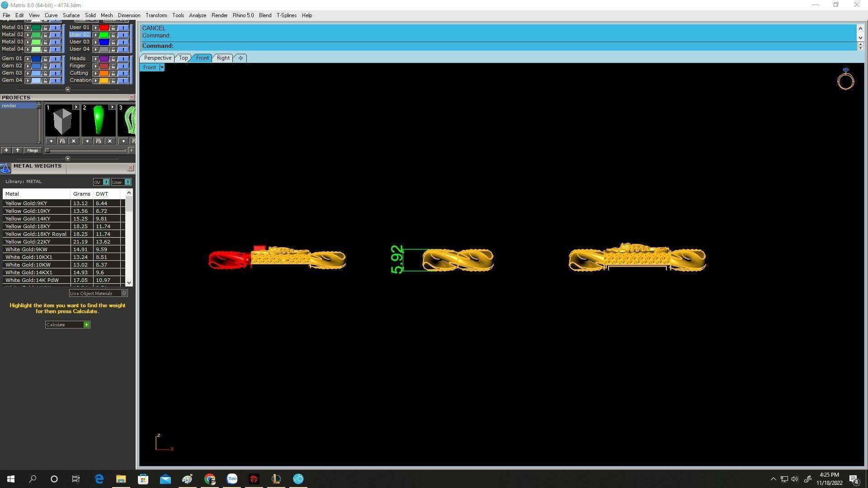
Task: Expand the Front viewport dropdown arrow
Action: [x=161, y=67]
